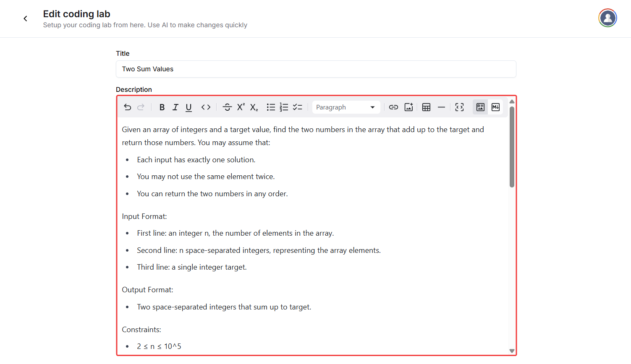The image size is (631, 364).
Task: Click the Title field containing Two Sum Values
Action: pos(316,69)
